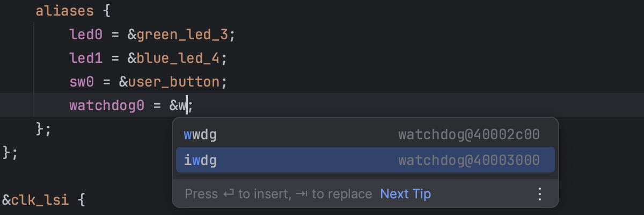This screenshot has width=644, height=215.
Task: Click the watchdog0 alias name
Action: [107, 106]
